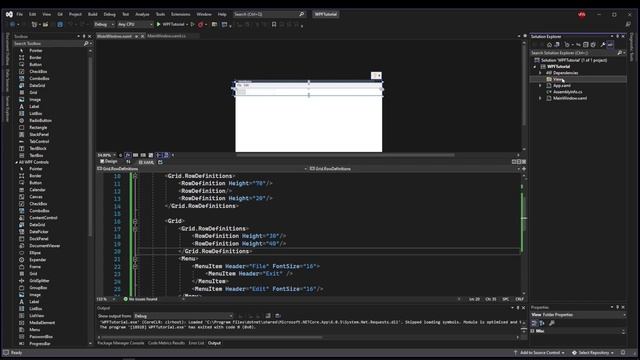The height and width of the screenshot is (360, 640).
Task: Switch to the Design pane tab
Action: (109, 162)
